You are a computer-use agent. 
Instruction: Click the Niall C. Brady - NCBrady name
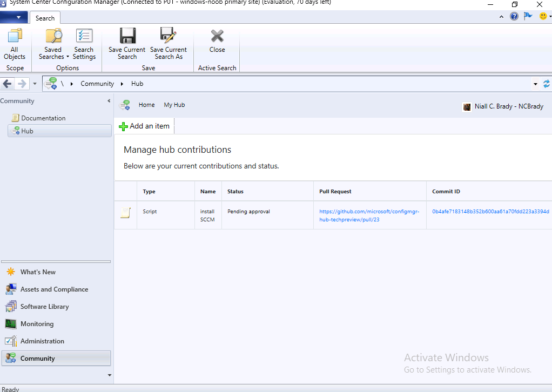[509, 106]
